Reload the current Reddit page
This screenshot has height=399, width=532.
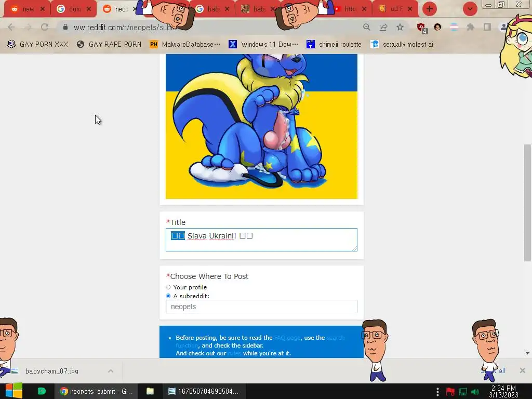pos(45,27)
